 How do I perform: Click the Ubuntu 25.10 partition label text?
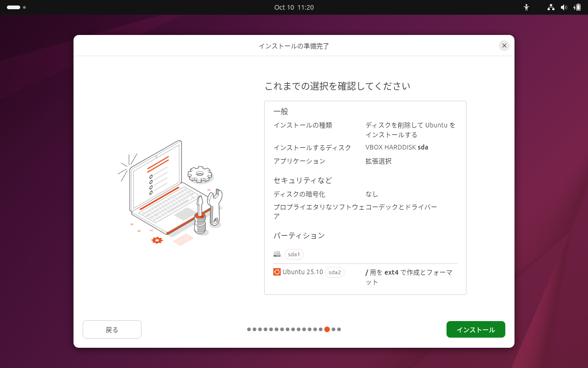pyautogui.click(x=304, y=272)
